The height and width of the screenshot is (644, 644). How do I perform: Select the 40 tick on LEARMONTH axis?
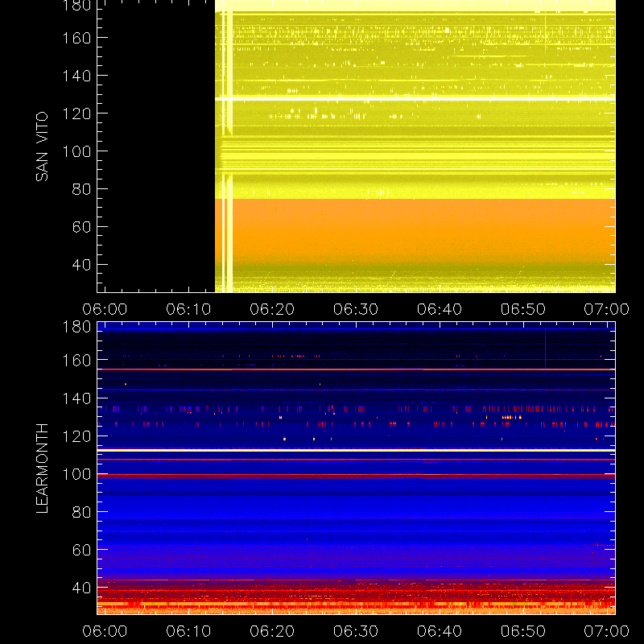click(81, 588)
